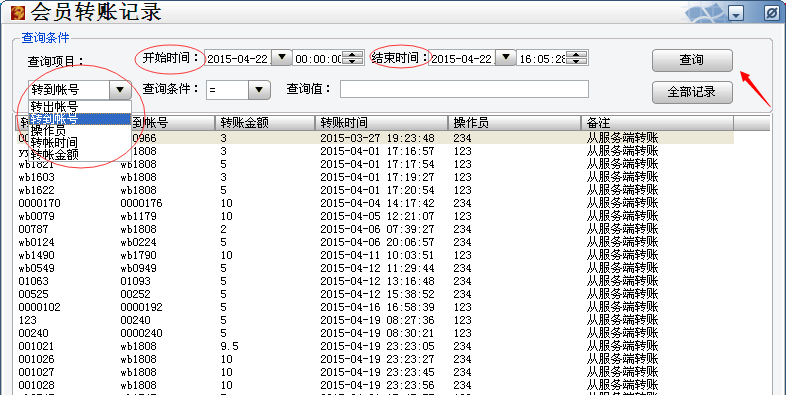786x395 pixels.
Task: Click the 全部记录 button
Action: (x=692, y=92)
